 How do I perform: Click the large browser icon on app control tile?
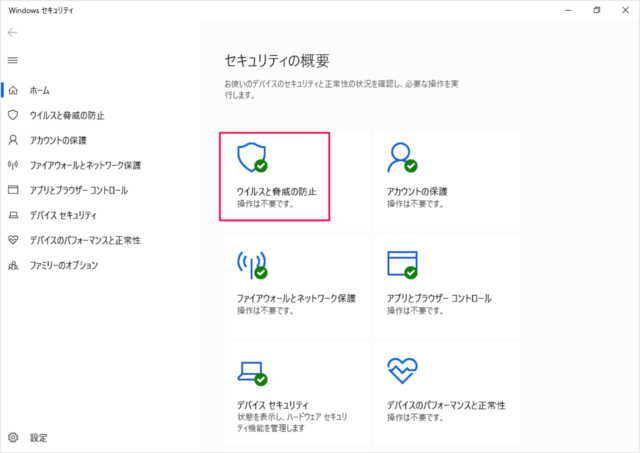[x=402, y=264]
